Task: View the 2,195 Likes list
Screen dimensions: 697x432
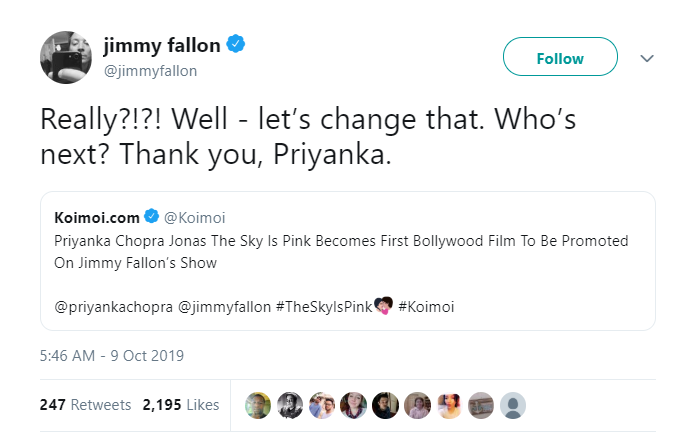Action: point(181,405)
